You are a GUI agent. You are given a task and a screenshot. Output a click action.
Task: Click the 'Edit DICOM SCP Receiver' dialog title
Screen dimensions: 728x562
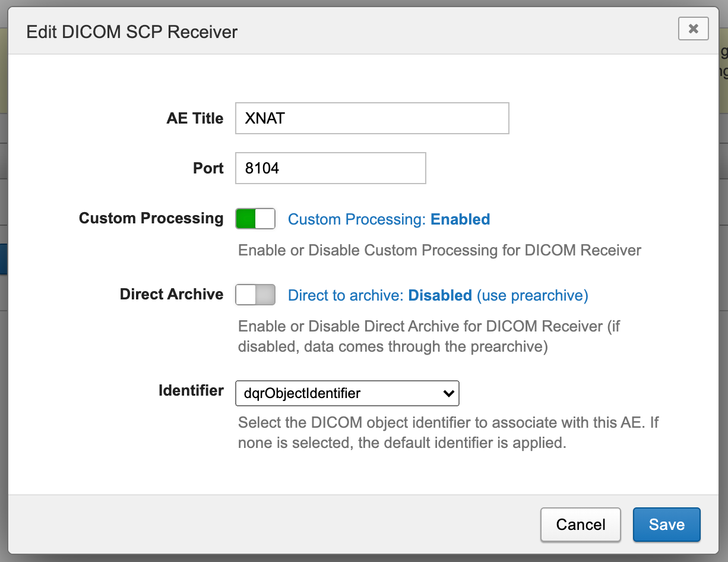(132, 32)
